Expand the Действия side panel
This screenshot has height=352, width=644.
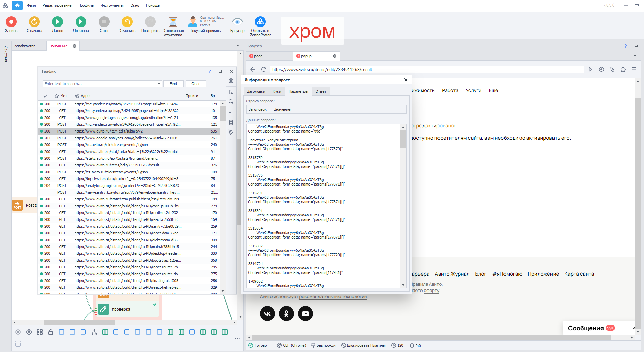click(6, 54)
